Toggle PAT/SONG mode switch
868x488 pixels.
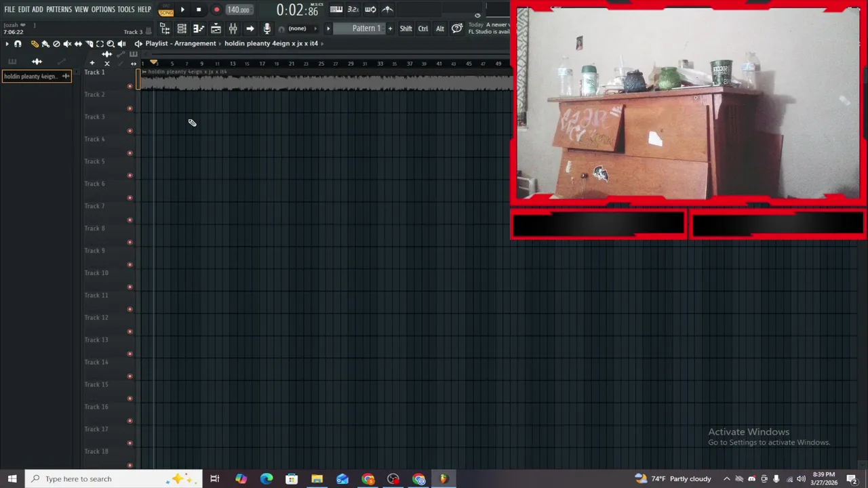pos(166,9)
